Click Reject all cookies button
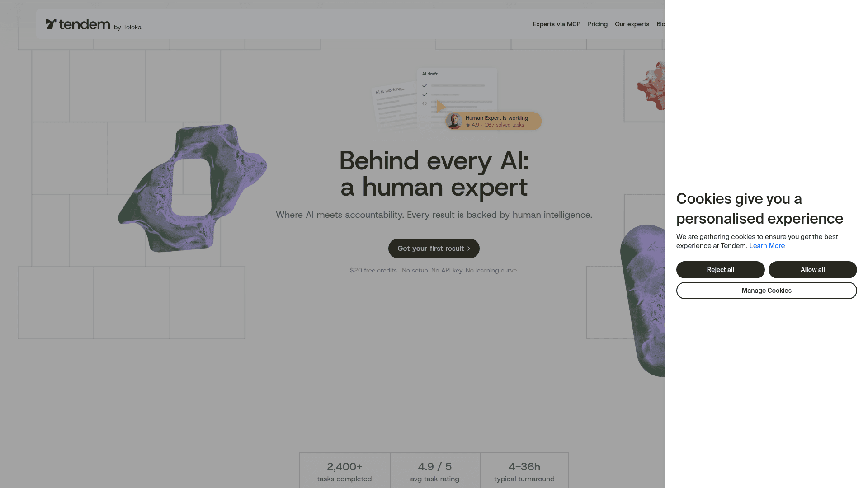Viewport: 868px width, 488px height. tap(721, 270)
